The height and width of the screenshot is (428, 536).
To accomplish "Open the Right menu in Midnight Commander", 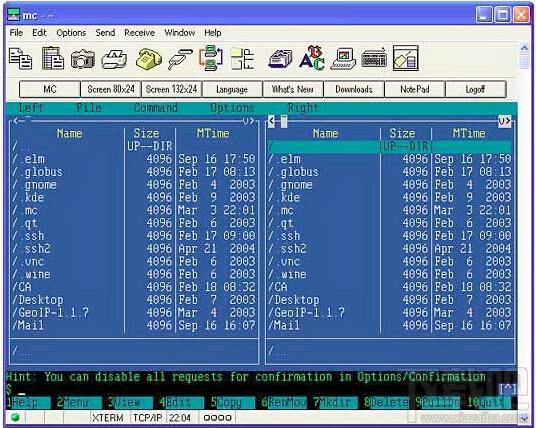I will pos(303,108).
